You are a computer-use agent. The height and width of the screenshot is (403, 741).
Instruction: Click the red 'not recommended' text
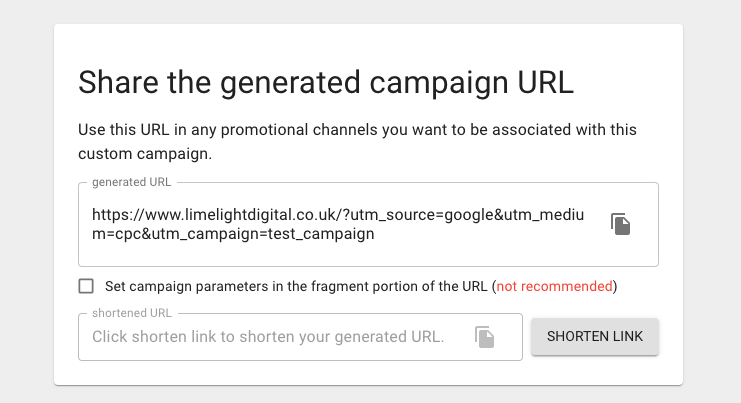554,286
